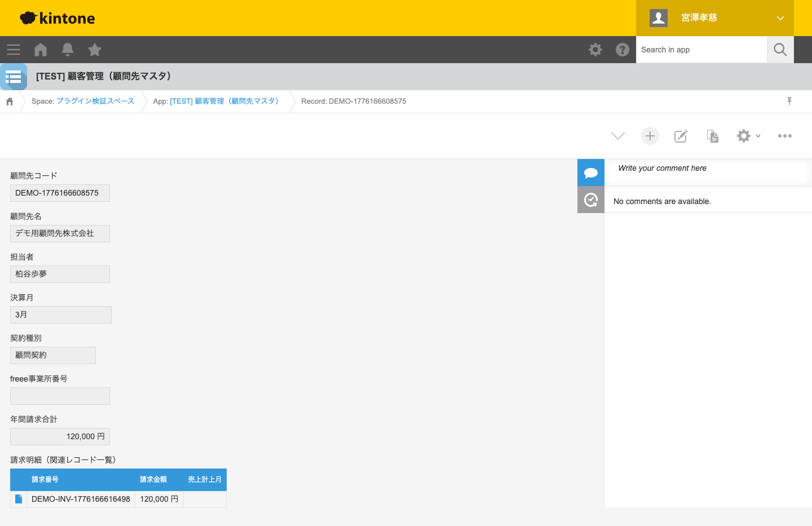This screenshot has height=526, width=812.
Task: Open bookmarks star icon
Action: 95,50
